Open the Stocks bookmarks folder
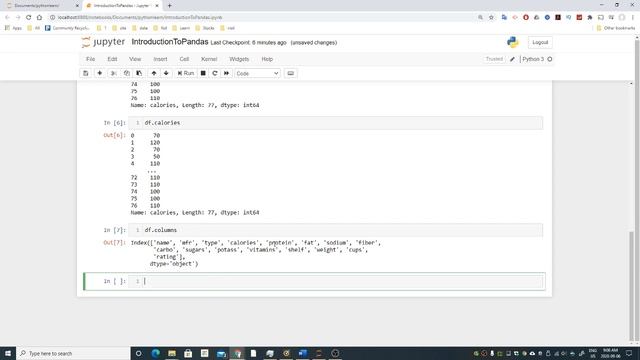This screenshot has width=640, height=360. coord(205,28)
